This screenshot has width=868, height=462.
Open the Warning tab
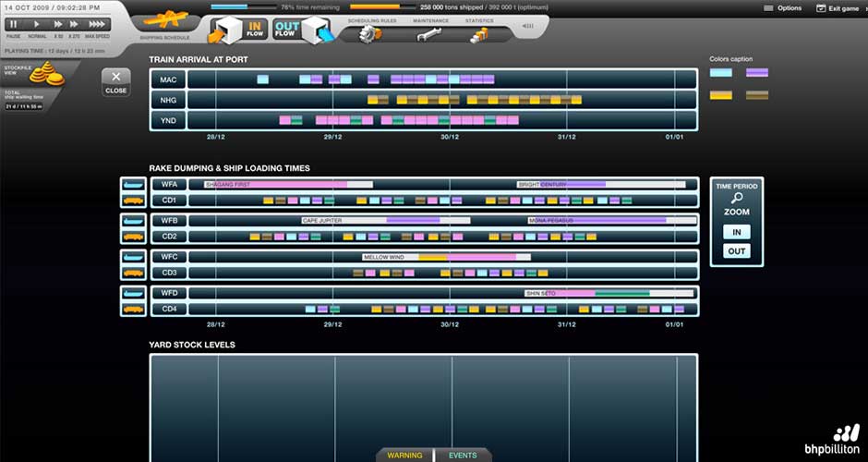(404, 455)
